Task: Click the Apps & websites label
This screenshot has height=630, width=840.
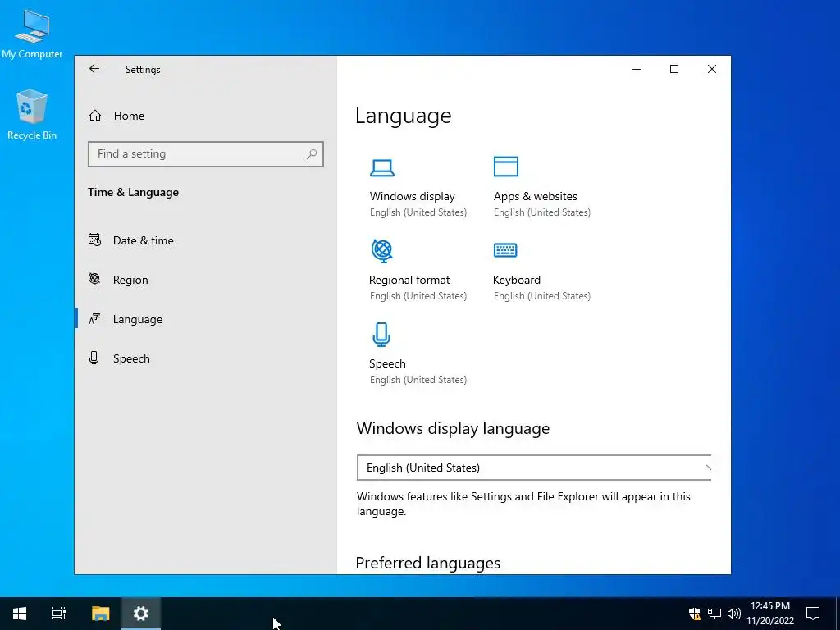Action: pyautogui.click(x=535, y=197)
